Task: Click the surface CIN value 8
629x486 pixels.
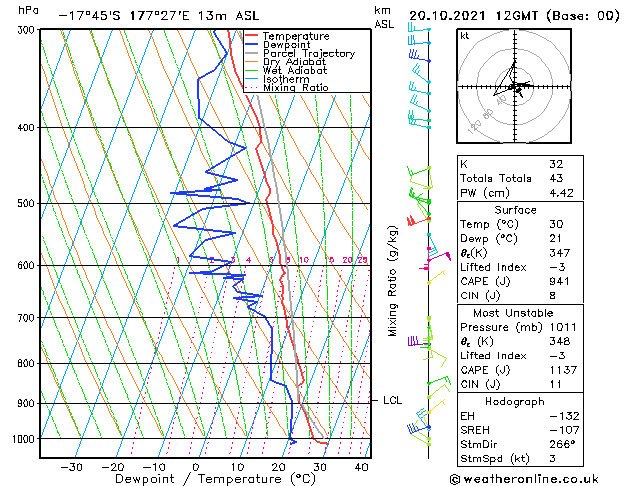Action: point(552,296)
